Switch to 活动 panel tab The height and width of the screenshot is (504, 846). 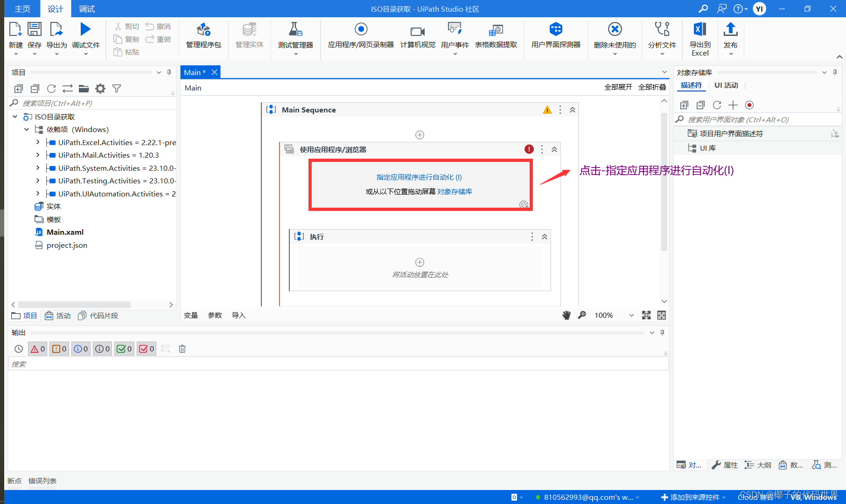tap(57, 316)
